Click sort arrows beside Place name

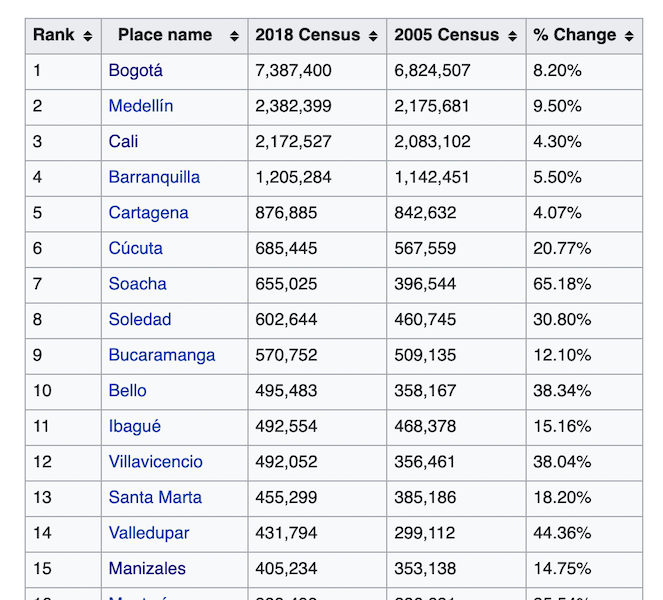click(234, 36)
